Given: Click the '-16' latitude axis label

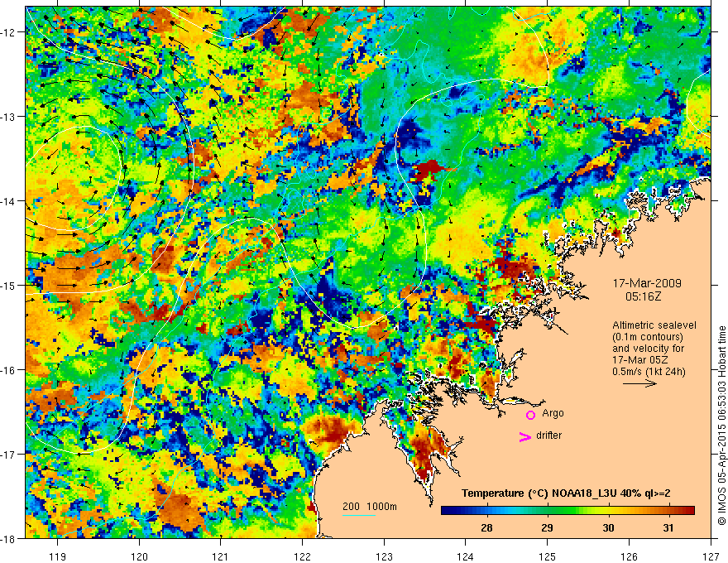Looking at the screenshot, I should (8, 370).
